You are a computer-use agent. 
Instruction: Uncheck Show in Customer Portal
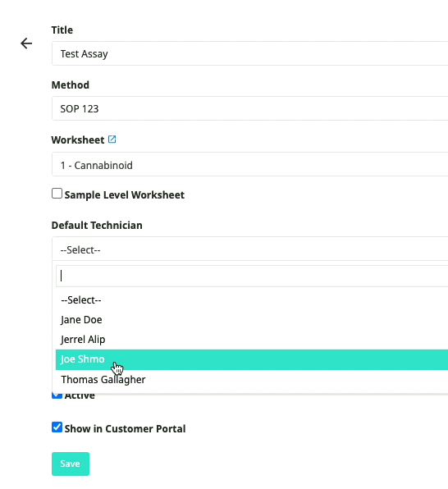point(57,427)
